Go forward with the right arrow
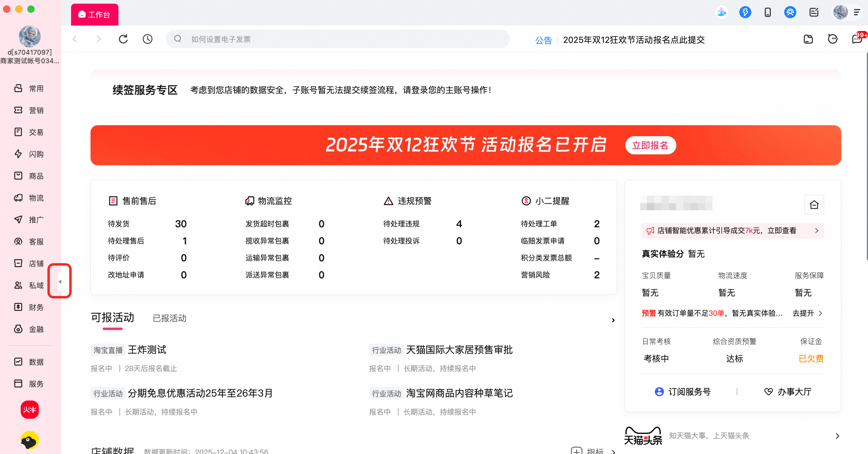868x454 pixels. pyautogui.click(x=98, y=39)
